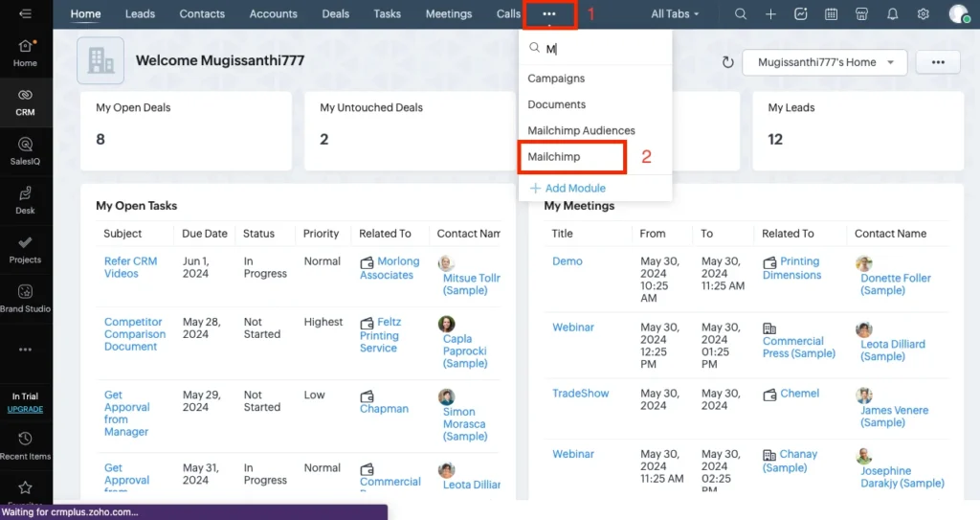Open the Competitor Comparison Document task

pos(135,334)
